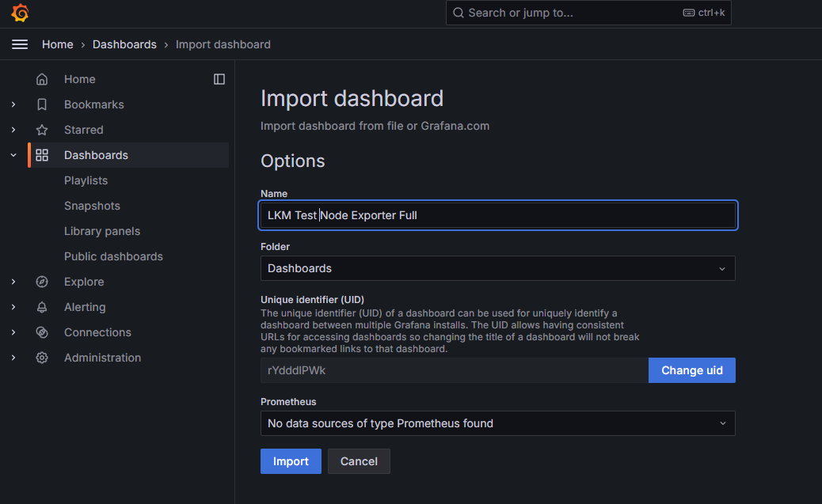822x504 pixels.
Task: Open Snapshots under Dashboards
Action: pos(93,206)
